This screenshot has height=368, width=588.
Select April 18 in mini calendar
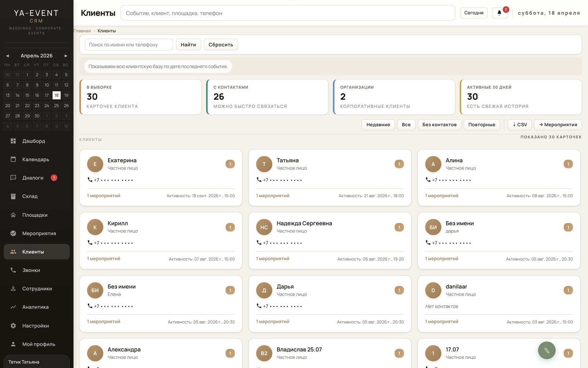coord(57,95)
